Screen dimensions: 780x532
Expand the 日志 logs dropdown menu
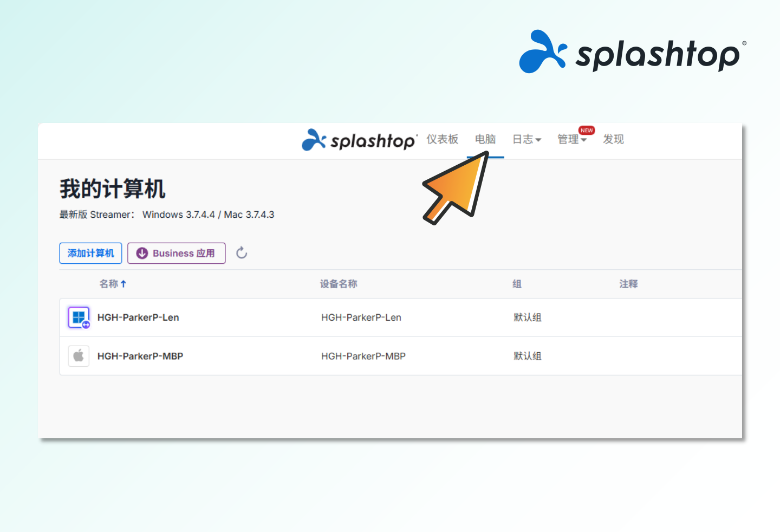point(526,139)
